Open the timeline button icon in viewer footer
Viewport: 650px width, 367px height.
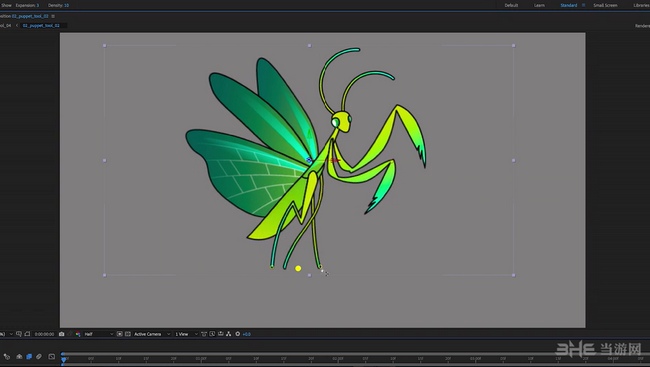(x=221, y=334)
